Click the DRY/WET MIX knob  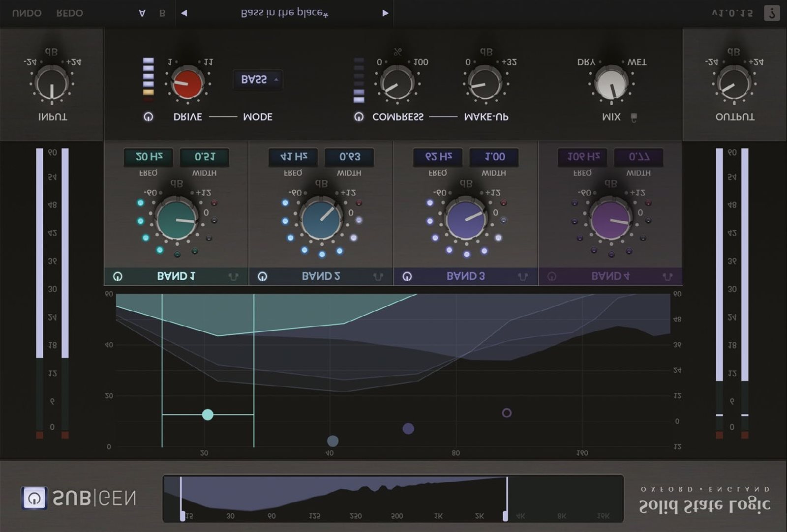pyautogui.click(x=611, y=84)
